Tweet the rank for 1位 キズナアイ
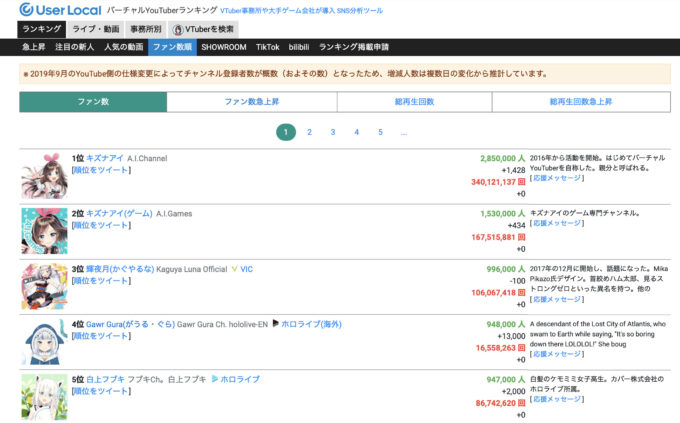 pyautogui.click(x=101, y=170)
